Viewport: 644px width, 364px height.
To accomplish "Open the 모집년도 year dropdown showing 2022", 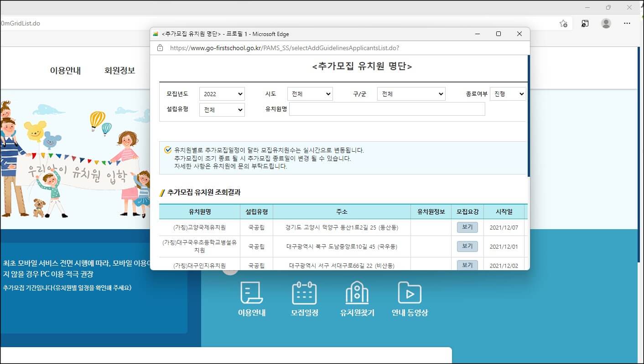I will pos(222,93).
